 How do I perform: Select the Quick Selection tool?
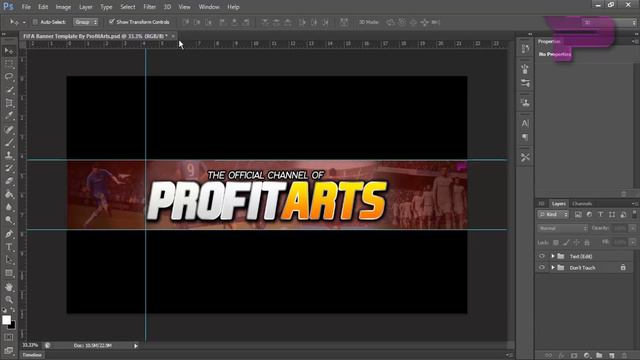pyautogui.click(x=9, y=90)
